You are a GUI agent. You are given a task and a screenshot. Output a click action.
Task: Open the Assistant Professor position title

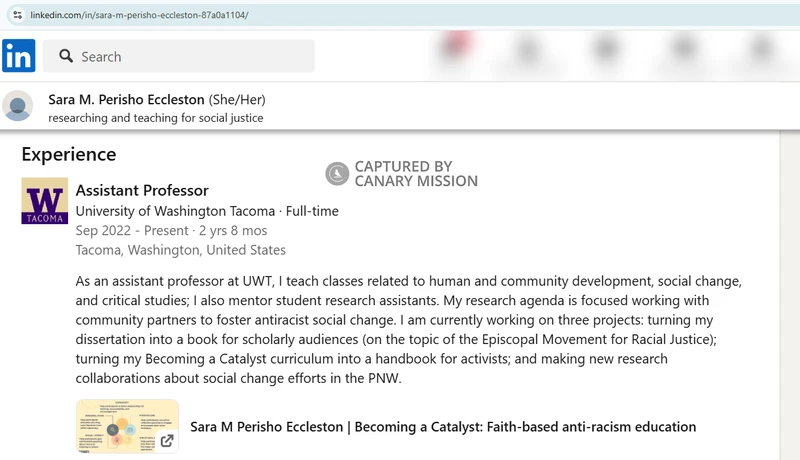(x=142, y=190)
